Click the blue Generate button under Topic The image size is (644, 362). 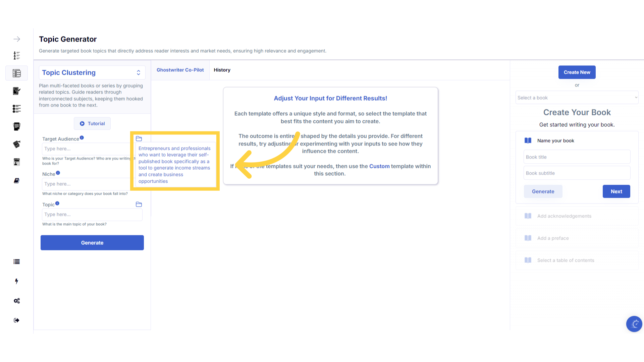(x=92, y=243)
